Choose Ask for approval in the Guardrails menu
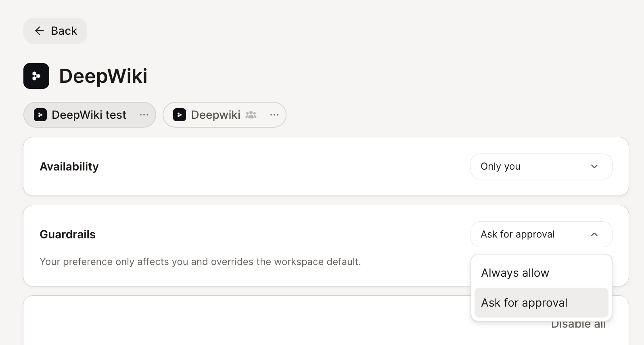The image size is (644, 345). point(541,303)
